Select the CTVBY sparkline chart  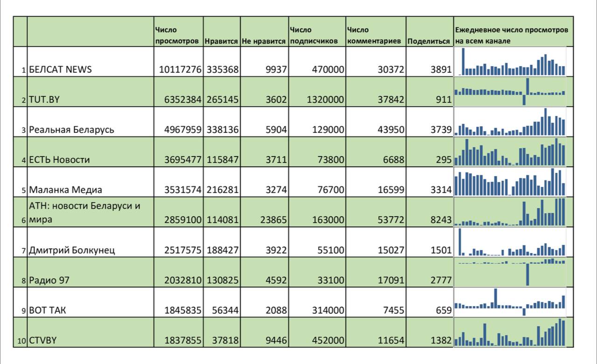click(510, 332)
